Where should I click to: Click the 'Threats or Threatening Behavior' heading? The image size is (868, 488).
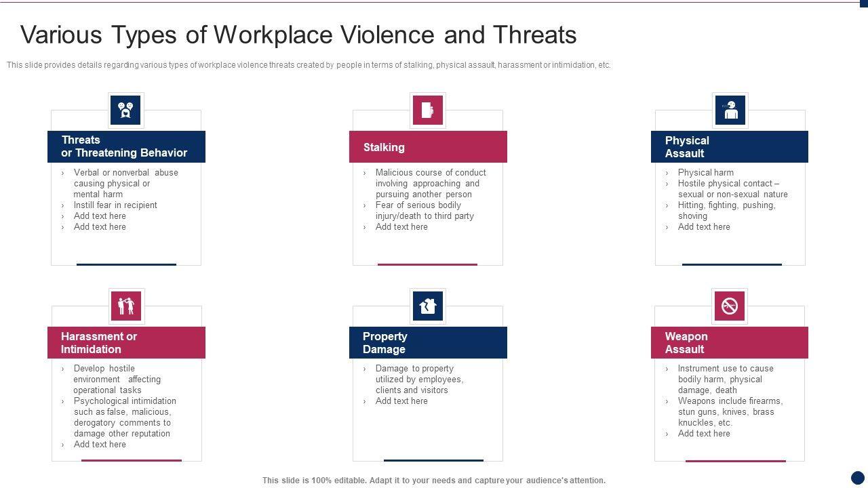(x=126, y=146)
